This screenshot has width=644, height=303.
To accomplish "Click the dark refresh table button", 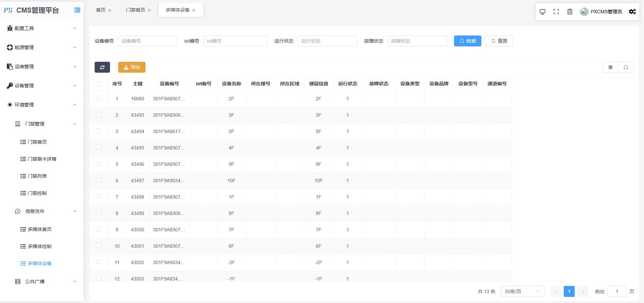I will (x=102, y=67).
